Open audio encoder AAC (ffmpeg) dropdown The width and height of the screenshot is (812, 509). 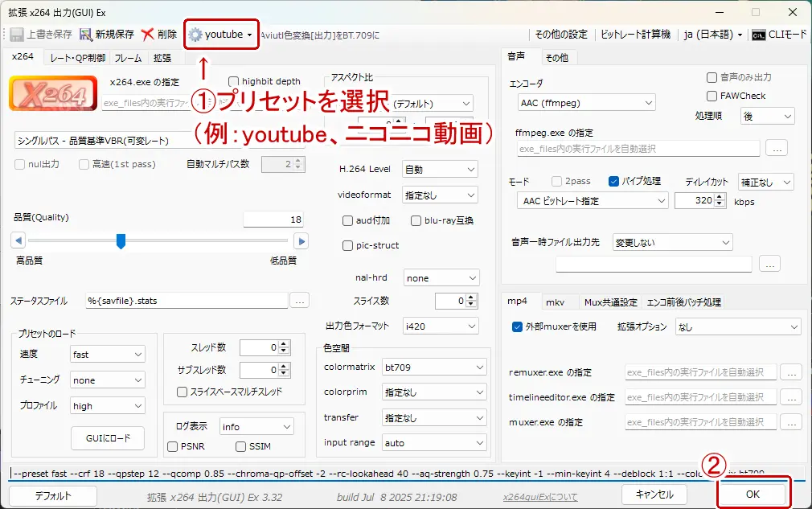[586, 103]
